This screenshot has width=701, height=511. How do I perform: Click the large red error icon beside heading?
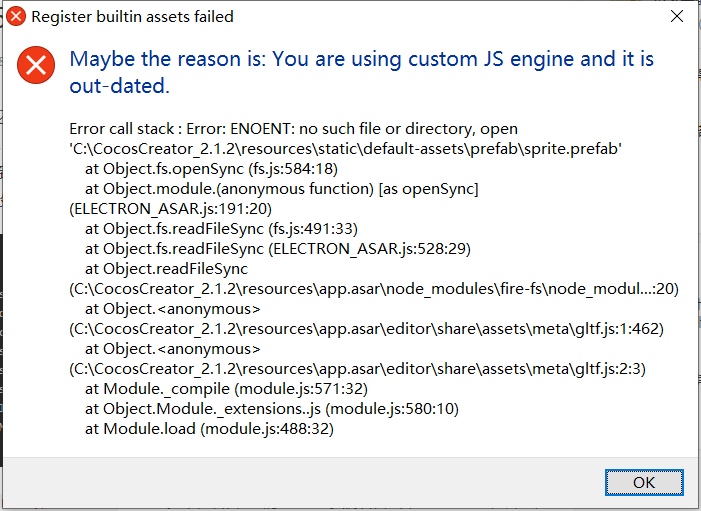[x=37, y=67]
